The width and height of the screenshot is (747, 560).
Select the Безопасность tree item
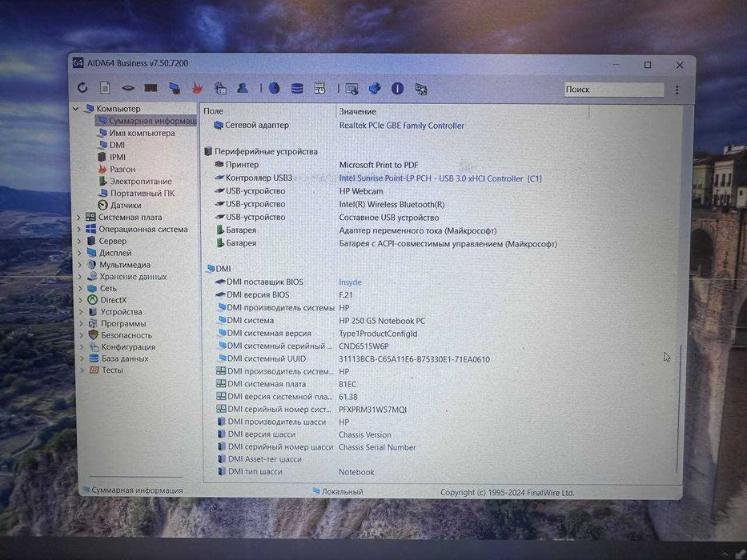[121, 335]
